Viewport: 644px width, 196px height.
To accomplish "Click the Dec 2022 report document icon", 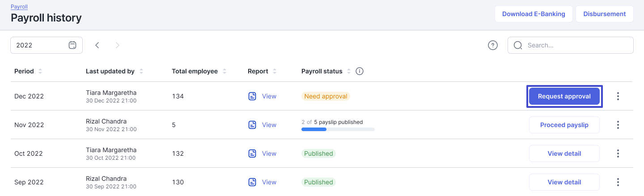I will [252, 96].
